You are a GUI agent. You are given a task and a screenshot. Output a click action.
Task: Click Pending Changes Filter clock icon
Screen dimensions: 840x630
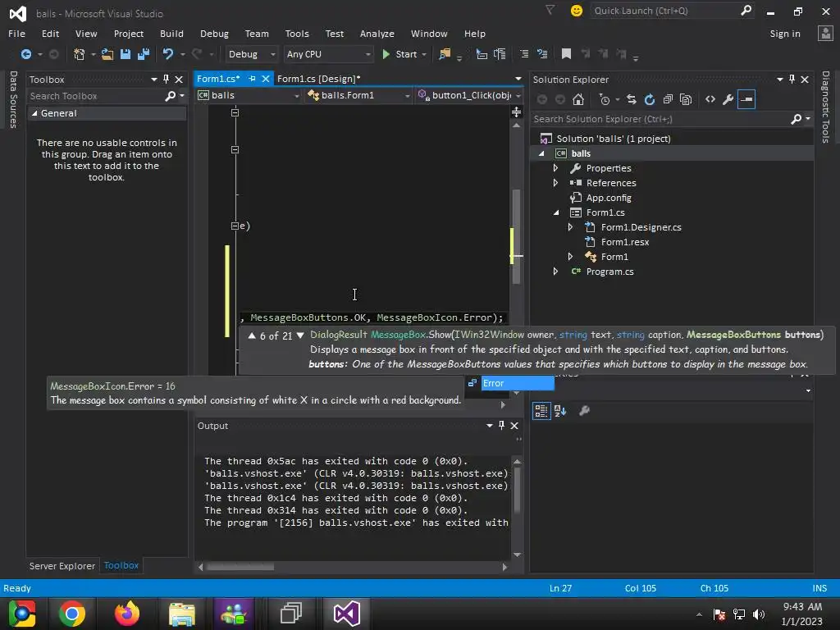pyautogui.click(x=605, y=99)
